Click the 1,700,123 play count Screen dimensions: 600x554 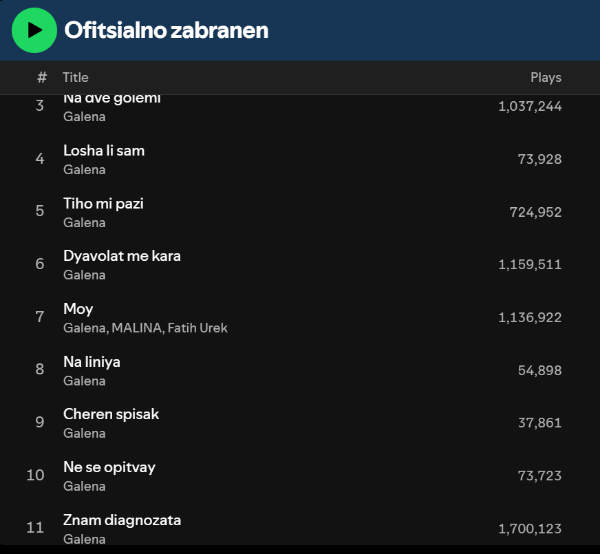(529, 528)
